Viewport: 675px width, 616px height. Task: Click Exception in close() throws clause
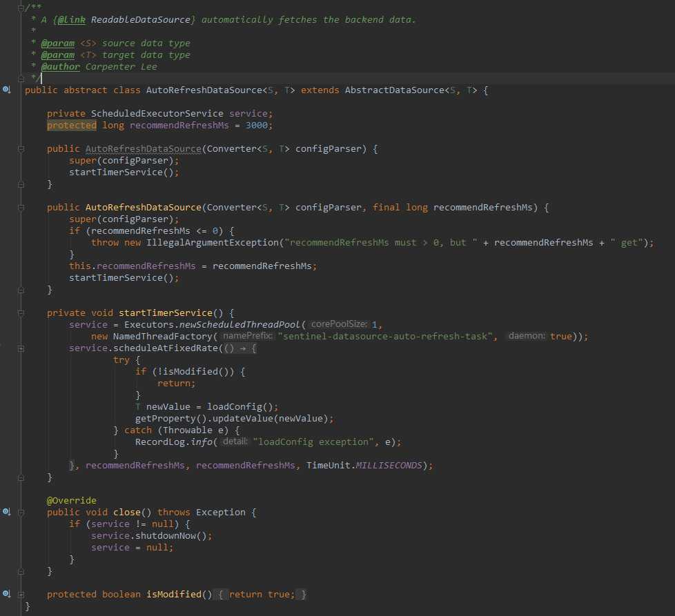pyautogui.click(x=220, y=513)
